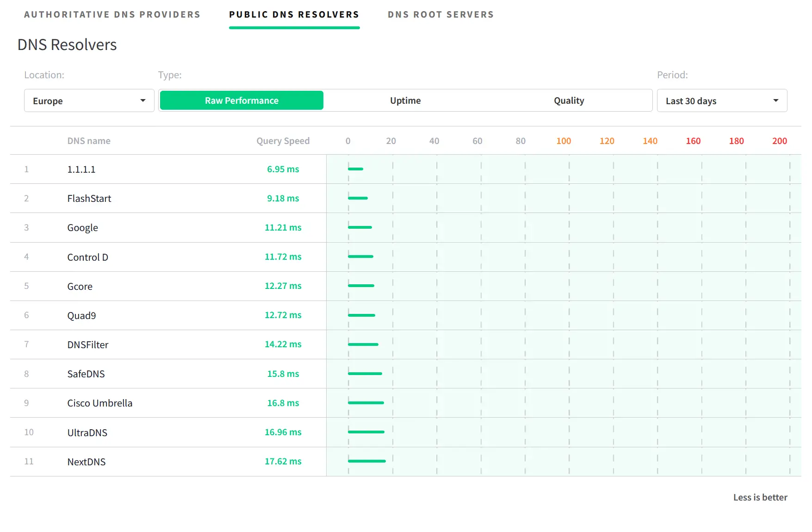
Task: Click the Control D resolver name
Action: [x=88, y=257]
